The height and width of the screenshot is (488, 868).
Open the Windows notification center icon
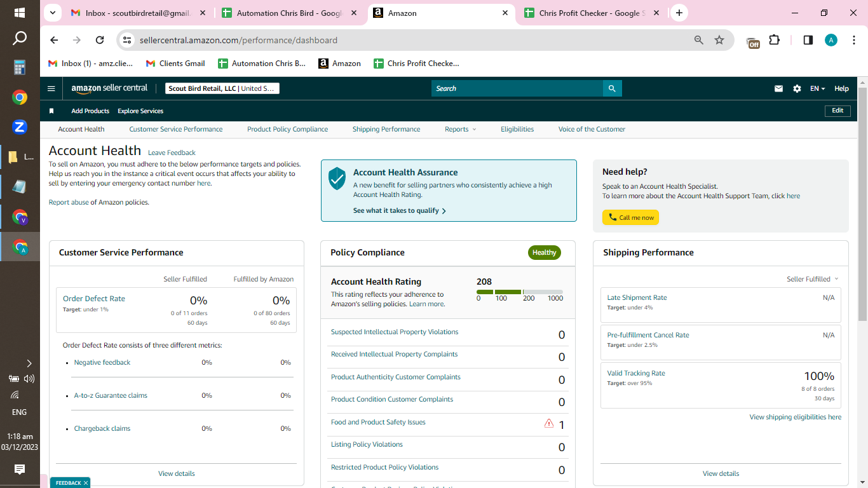tap(20, 470)
